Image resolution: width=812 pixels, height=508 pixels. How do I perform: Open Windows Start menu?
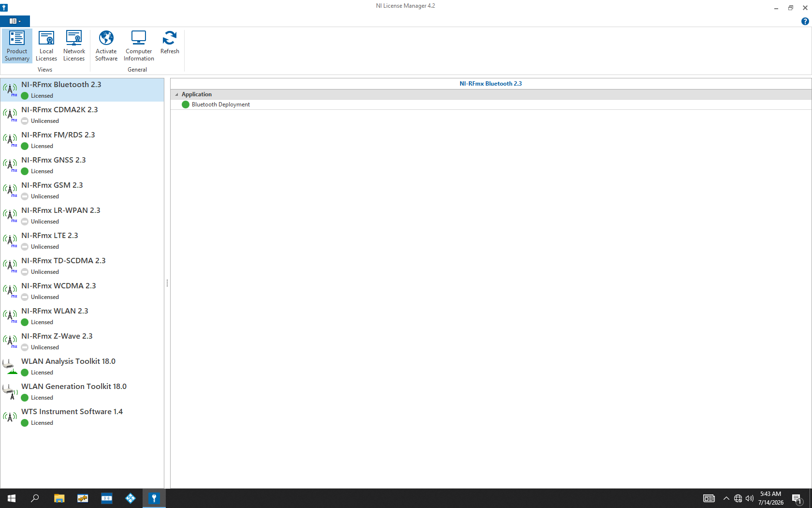12,498
